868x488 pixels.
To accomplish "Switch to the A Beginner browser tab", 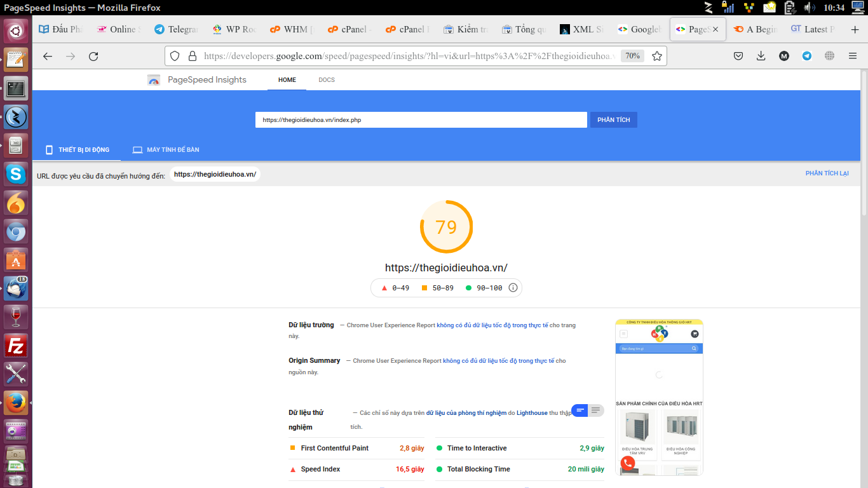I will (x=755, y=29).
